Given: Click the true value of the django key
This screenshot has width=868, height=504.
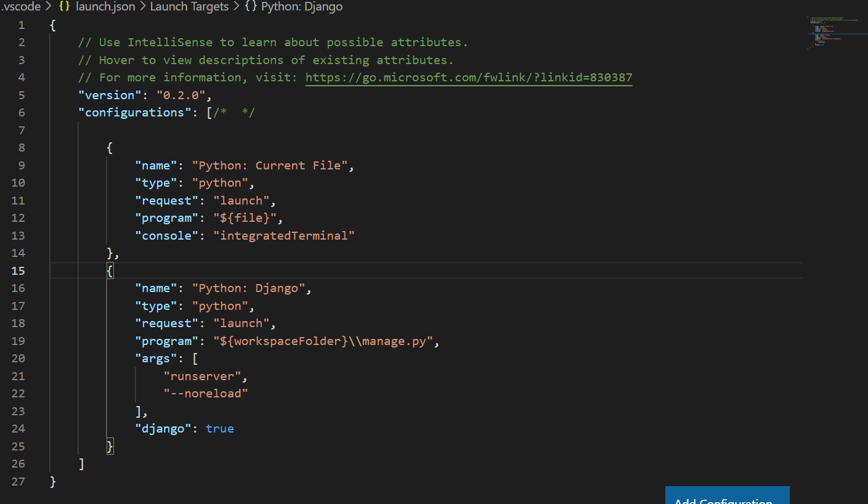Looking at the screenshot, I should tap(220, 428).
